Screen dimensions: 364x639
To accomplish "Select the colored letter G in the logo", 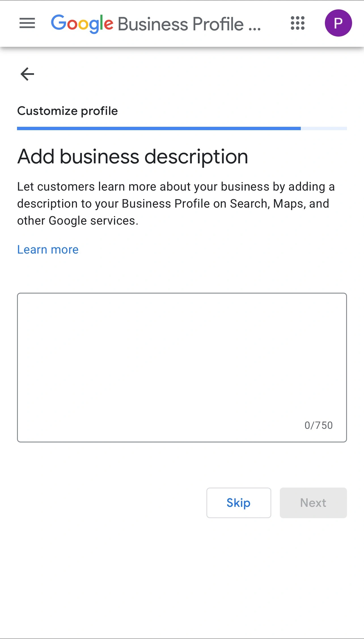I will click(x=58, y=23).
